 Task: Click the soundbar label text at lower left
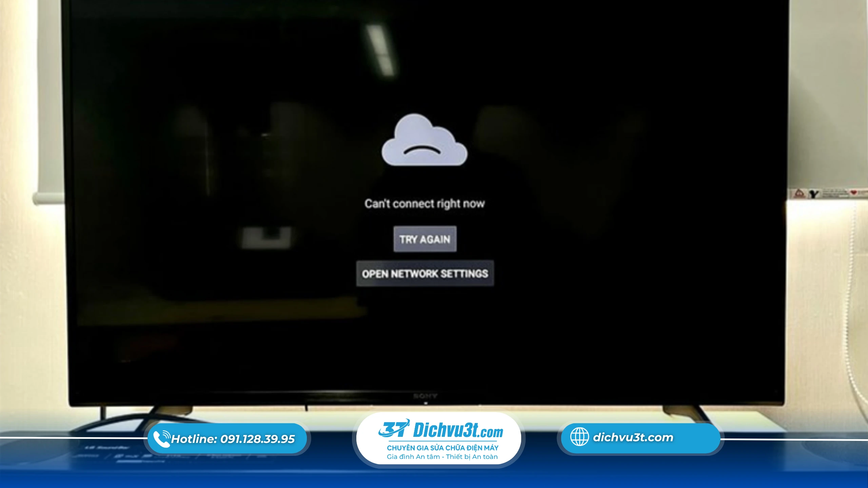107,448
